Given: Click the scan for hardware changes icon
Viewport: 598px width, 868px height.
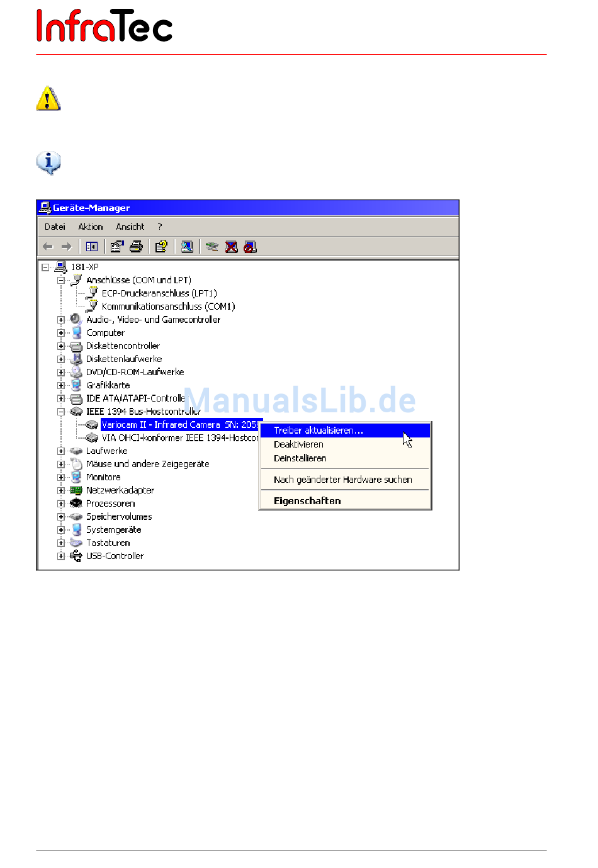Looking at the screenshot, I should [187, 247].
